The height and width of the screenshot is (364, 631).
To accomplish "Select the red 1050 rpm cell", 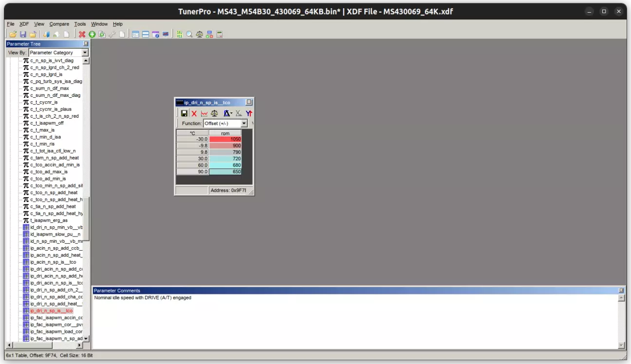I will [x=225, y=139].
